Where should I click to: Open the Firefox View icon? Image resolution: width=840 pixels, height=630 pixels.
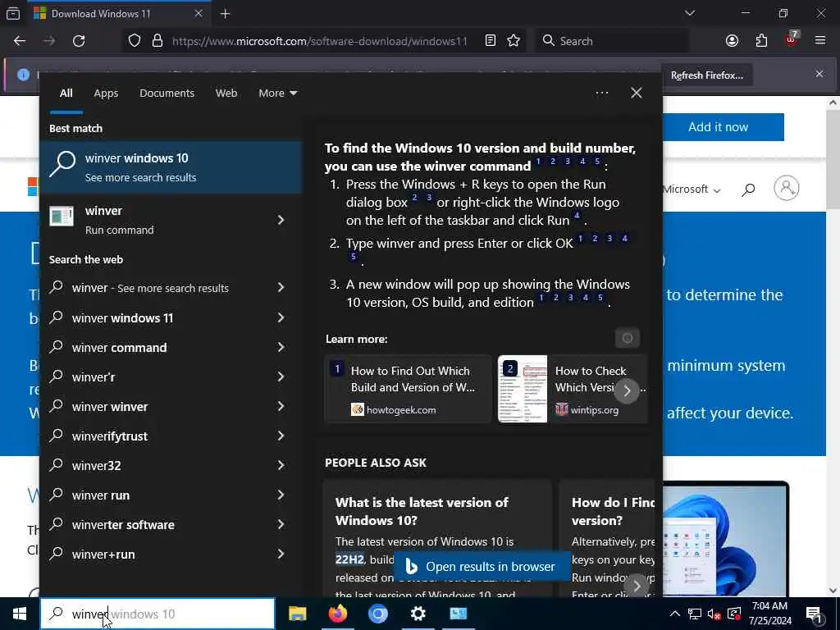click(x=13, y=14)
